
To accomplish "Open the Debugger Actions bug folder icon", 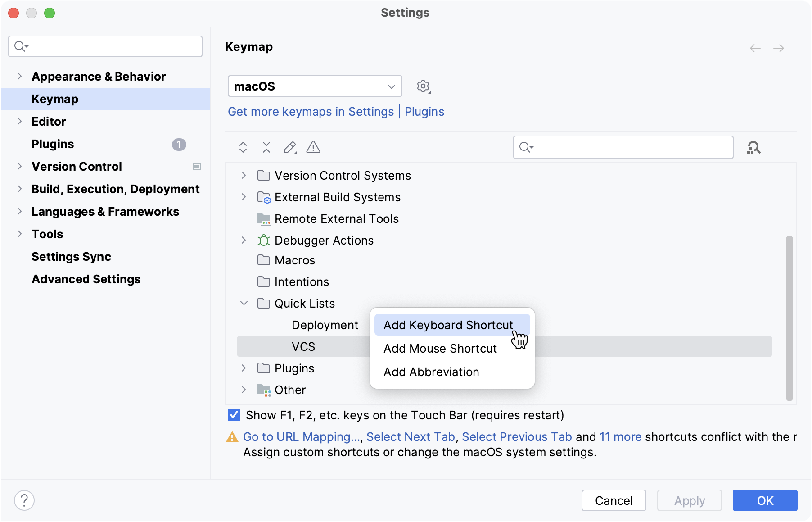I will [x=264, y=240].
